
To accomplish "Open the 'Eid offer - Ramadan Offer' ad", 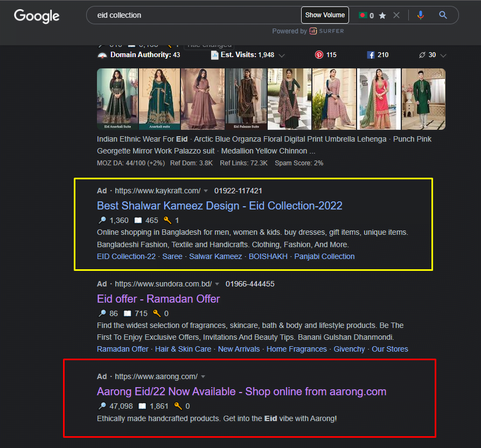I will coord(158,299).
